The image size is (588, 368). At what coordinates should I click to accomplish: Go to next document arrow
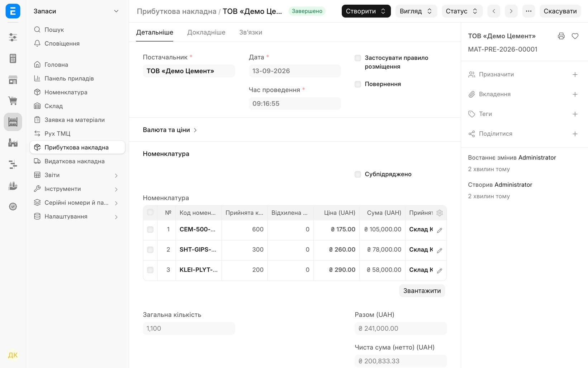point(511,11)
